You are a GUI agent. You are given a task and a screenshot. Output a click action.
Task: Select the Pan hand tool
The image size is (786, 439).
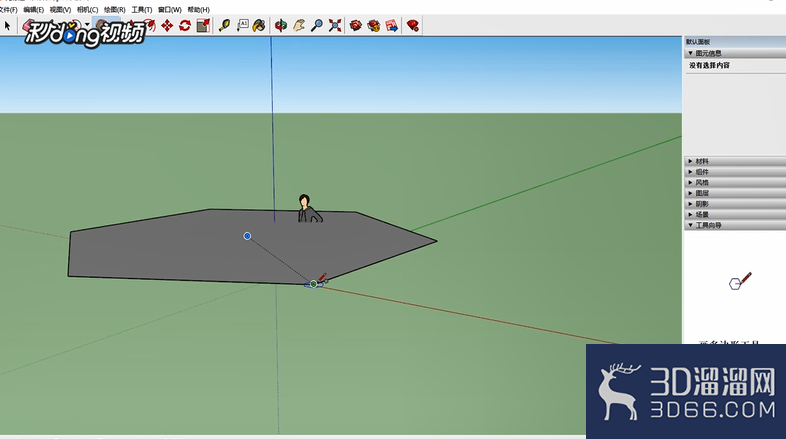(299, 26)
